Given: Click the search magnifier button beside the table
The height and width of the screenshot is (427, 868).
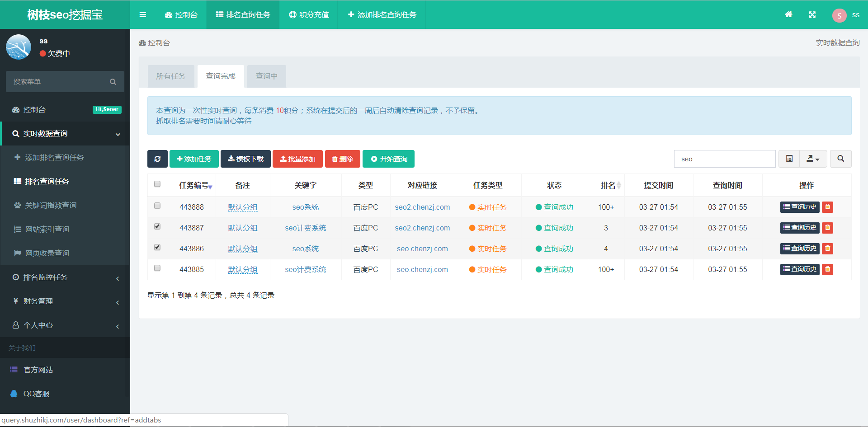Looking at the screenshot, I should point(840,159).
